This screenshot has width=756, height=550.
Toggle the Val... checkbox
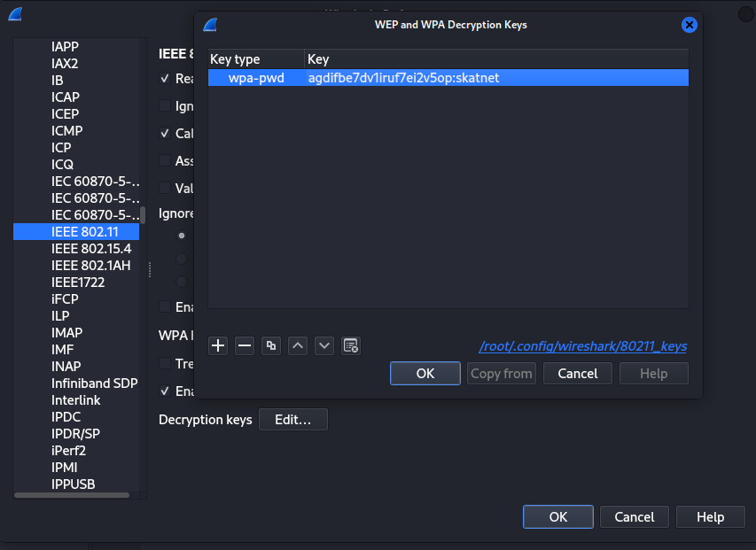(x=165, y=188)
